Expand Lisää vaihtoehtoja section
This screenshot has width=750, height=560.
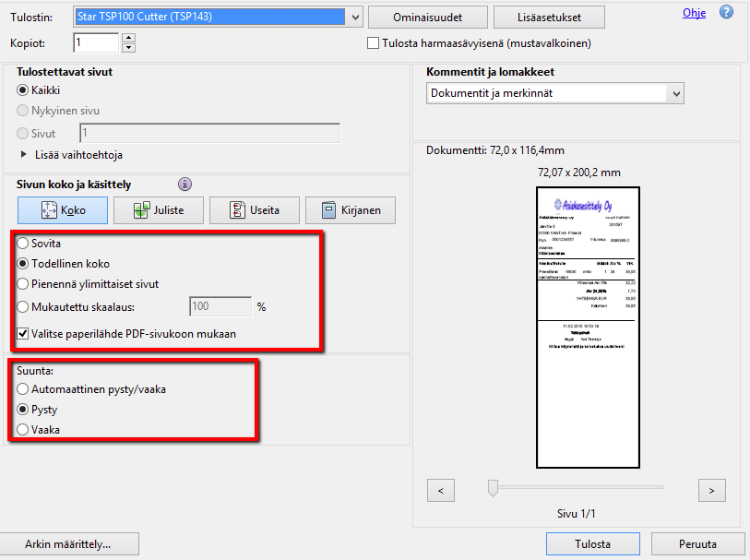click(24, 155)
